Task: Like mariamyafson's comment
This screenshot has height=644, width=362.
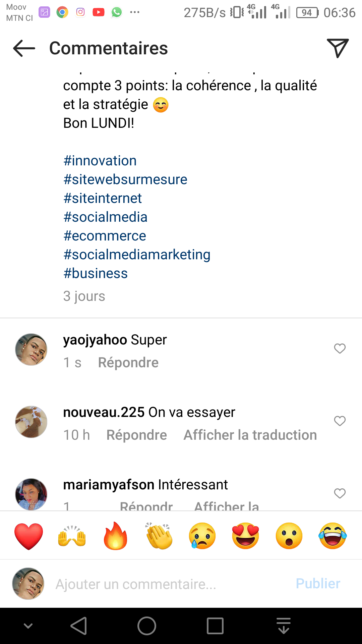Action: tap(340, 493)
